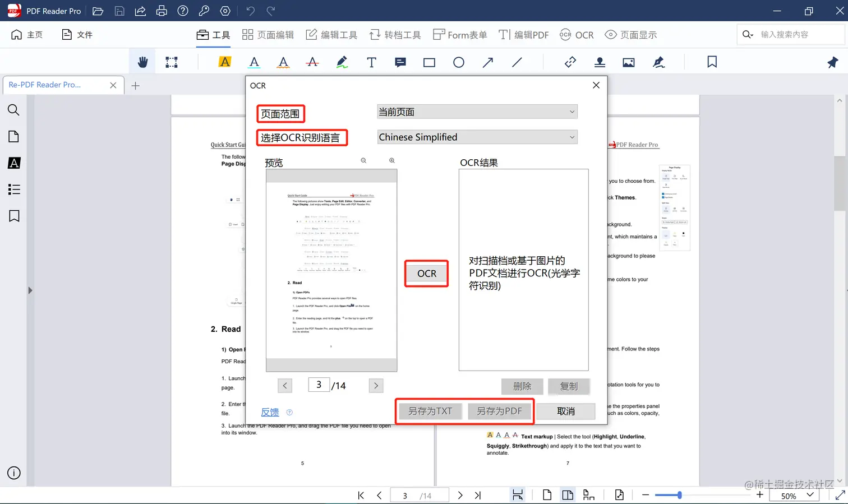Show page thumbnails from the left sidebar

click(14, 136)
